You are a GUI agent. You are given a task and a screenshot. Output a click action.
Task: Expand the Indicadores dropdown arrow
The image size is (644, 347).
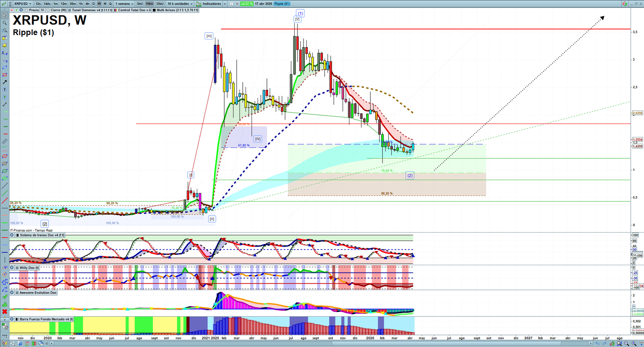(225, 4)
